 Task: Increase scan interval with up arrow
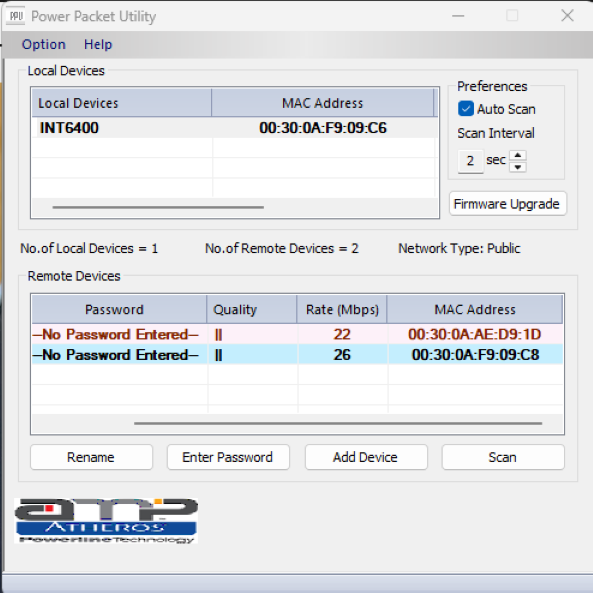518,155
